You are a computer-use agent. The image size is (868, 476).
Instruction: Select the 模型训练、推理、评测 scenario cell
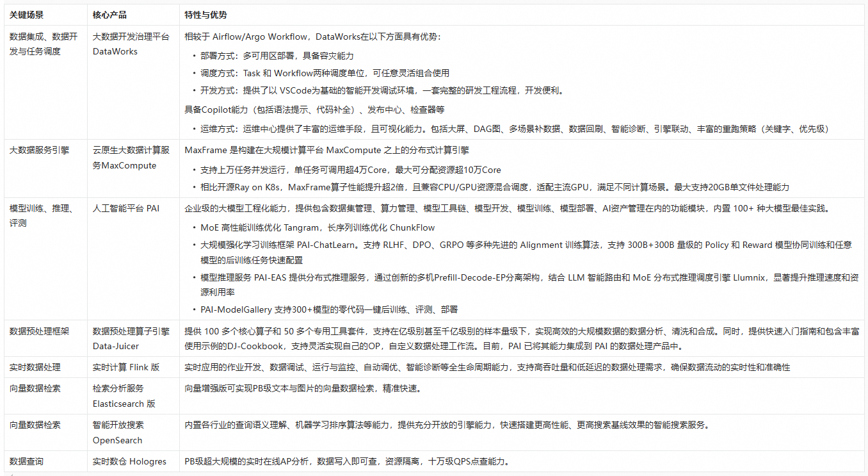coord(46,259)
